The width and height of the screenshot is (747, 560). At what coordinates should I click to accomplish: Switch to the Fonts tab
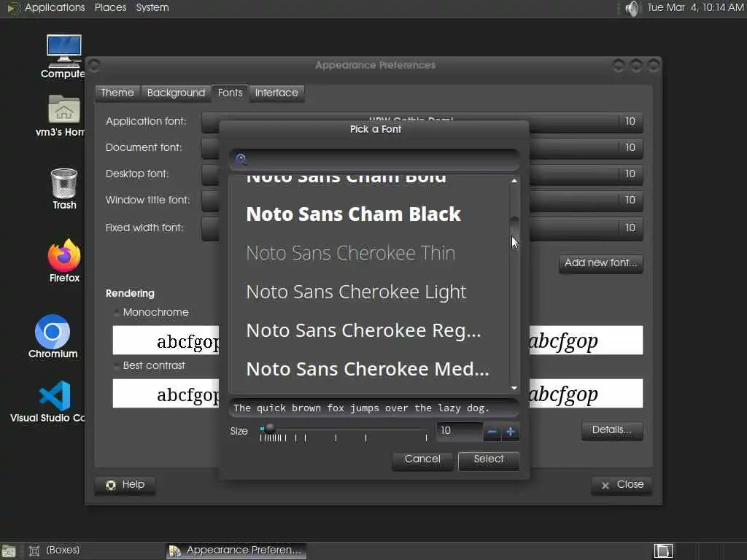230,93
